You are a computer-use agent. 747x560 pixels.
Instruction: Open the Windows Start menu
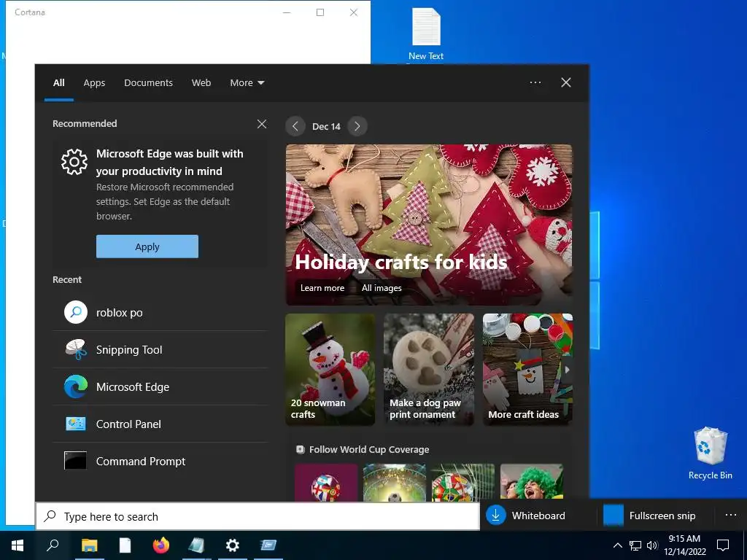(x=18, y=545)
